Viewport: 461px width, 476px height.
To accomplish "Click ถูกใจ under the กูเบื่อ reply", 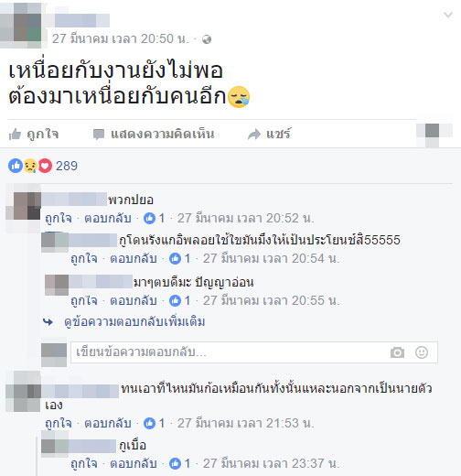I will 84,464.
